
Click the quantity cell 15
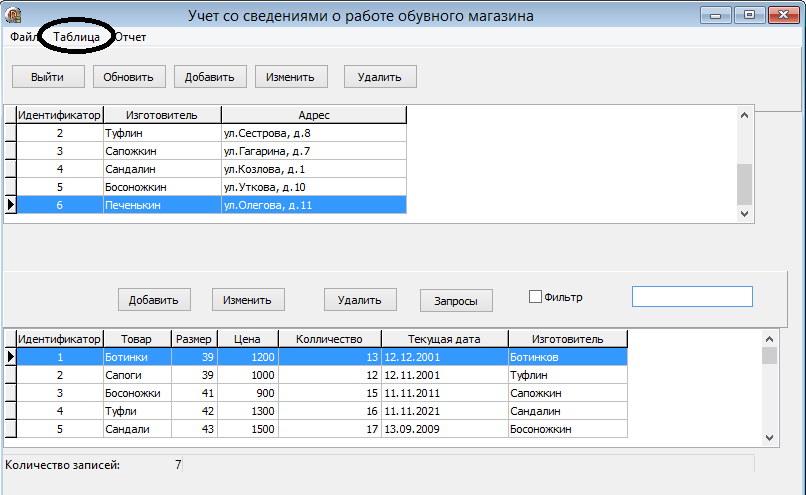329,393
